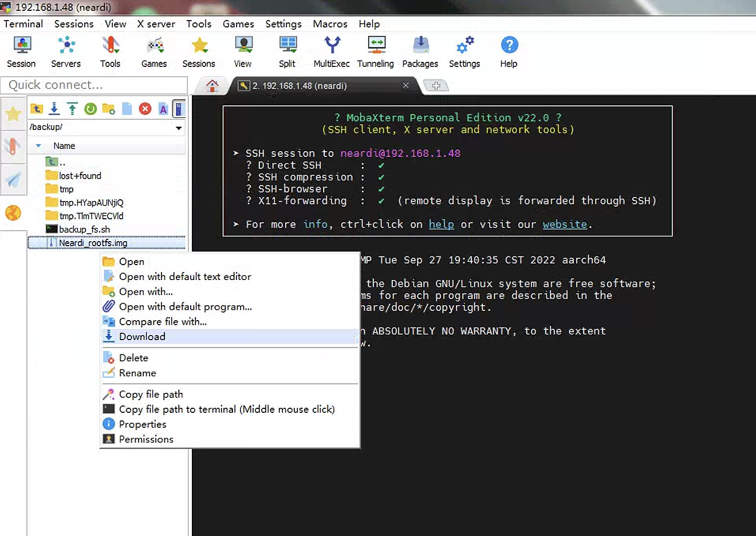Choose Properties from the context menu
Viewport: 756px width, 536px height.
pyautogui.click(x=230, y=424)
